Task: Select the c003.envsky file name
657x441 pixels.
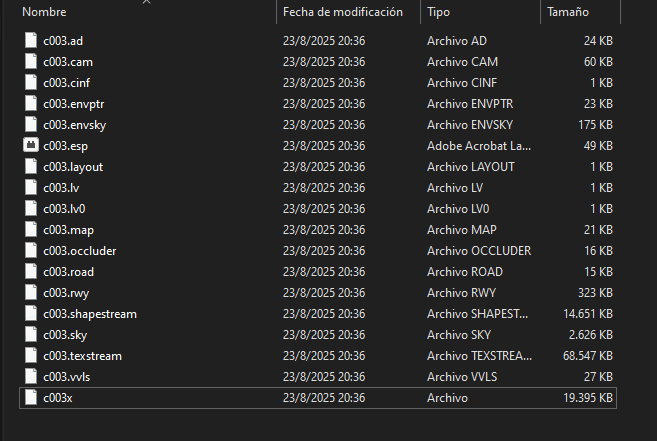Action: [75, 125]
